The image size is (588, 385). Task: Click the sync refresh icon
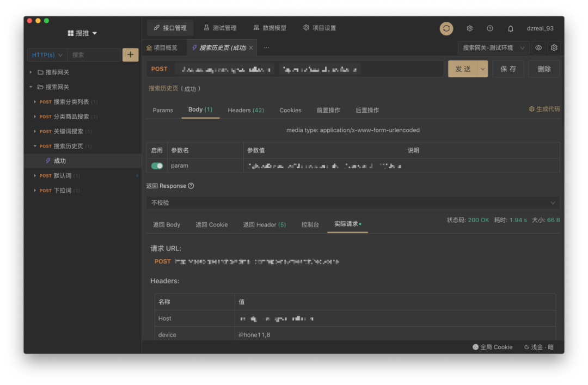click(446, 28)
